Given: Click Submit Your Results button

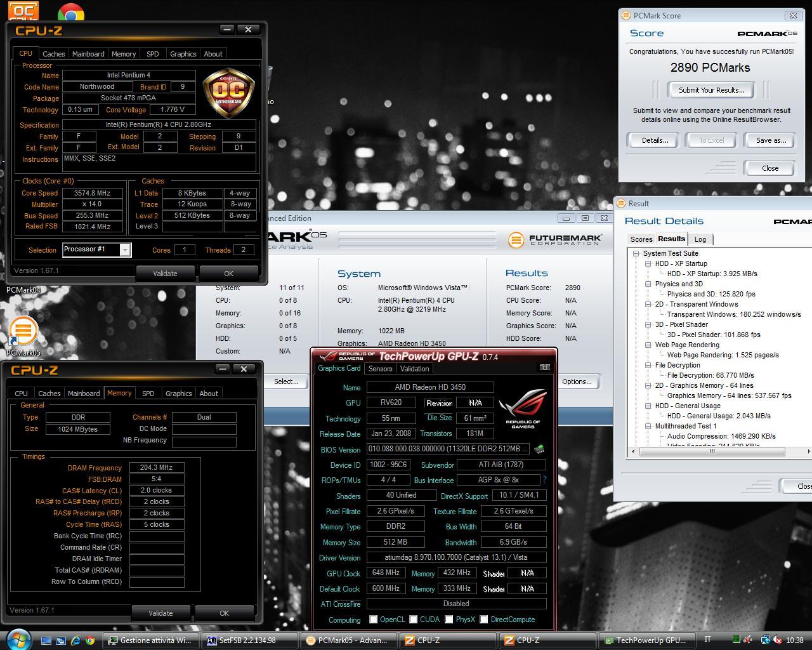Looking at the screenshot, I should coord(711,90).
